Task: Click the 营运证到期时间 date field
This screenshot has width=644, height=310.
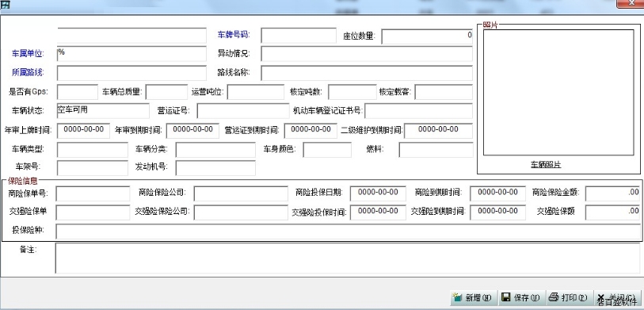Action: pos(311,130)
